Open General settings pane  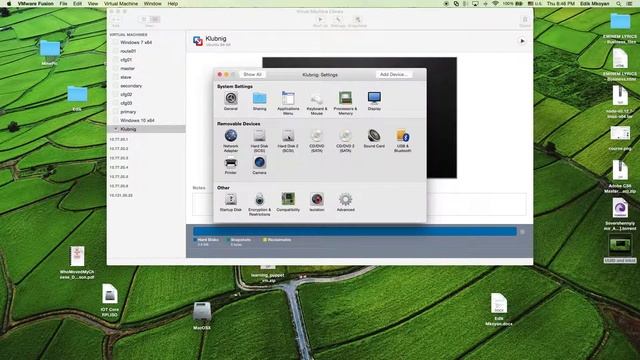click(x=231, y=101)
